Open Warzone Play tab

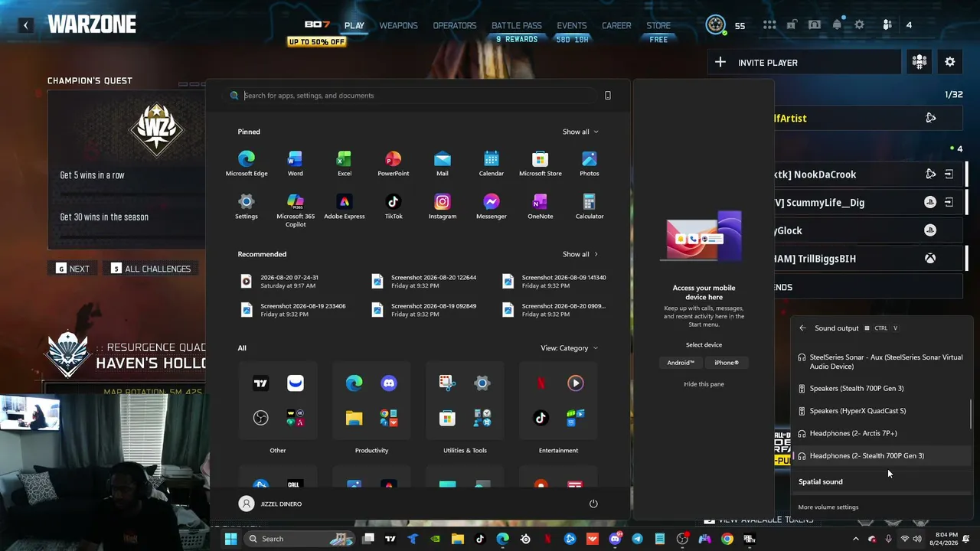[354, 25]
